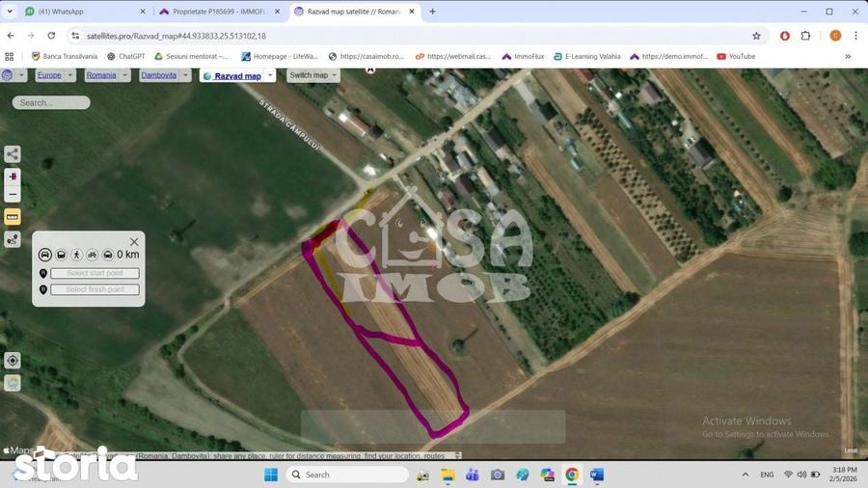Show more bookmarks chevron
Image resolution: width=868 pixels, height=488 pixels.
848,57
